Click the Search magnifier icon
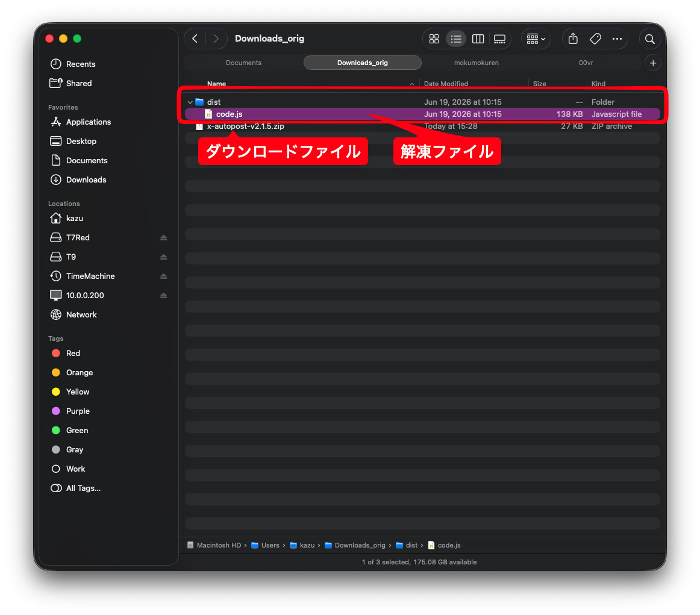700x615 pixels. tap(650, 39)
